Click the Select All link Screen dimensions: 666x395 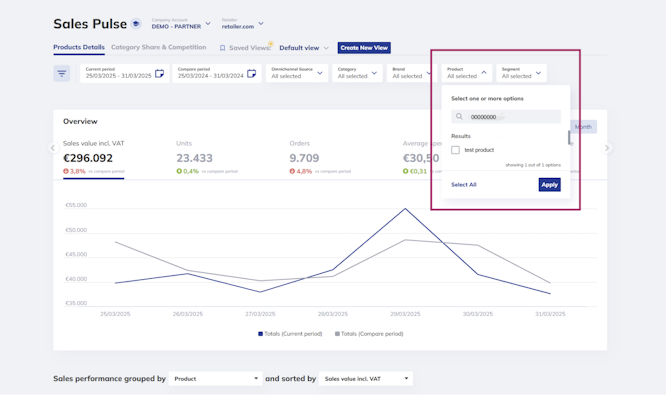tap(463, 185)
